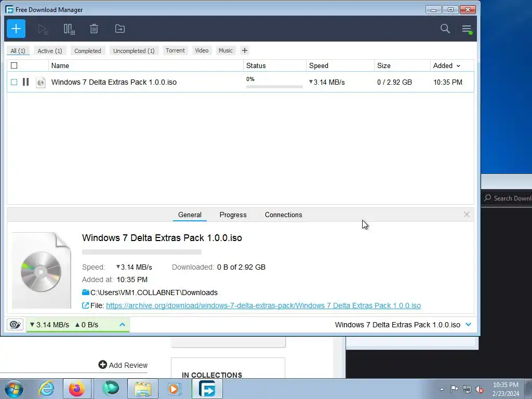532x399 pixels.
Task: Filter by Torrent downloads
Action: [x=176, y=50]
